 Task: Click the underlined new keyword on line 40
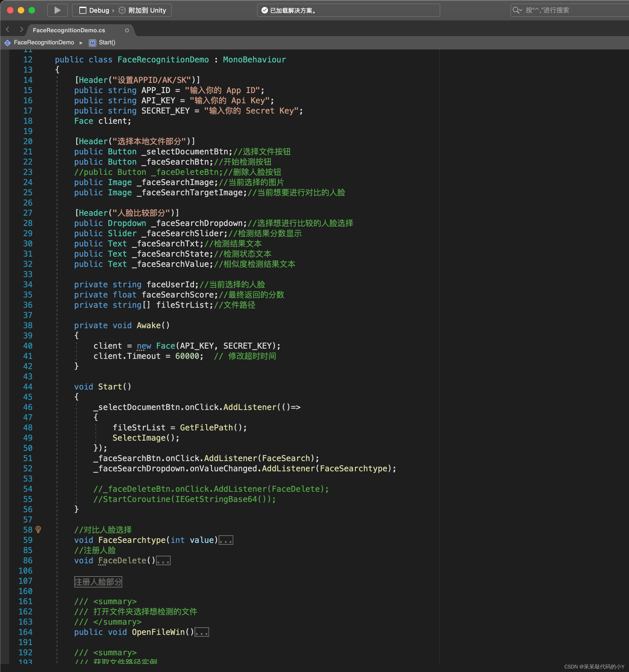point(144,346)
